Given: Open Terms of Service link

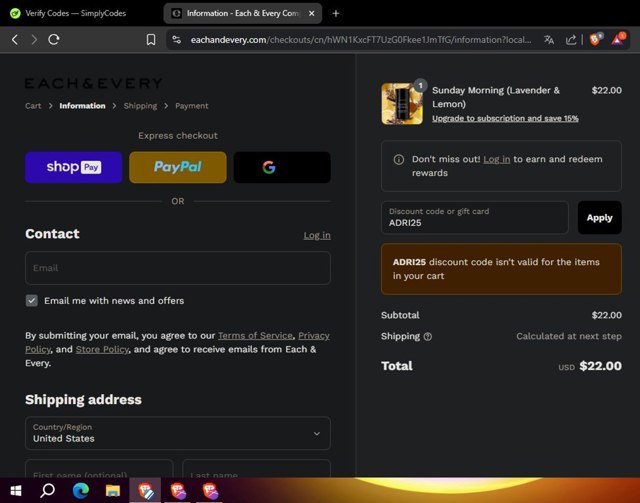Looking at the screenshot, I should (x=255, y=336).
